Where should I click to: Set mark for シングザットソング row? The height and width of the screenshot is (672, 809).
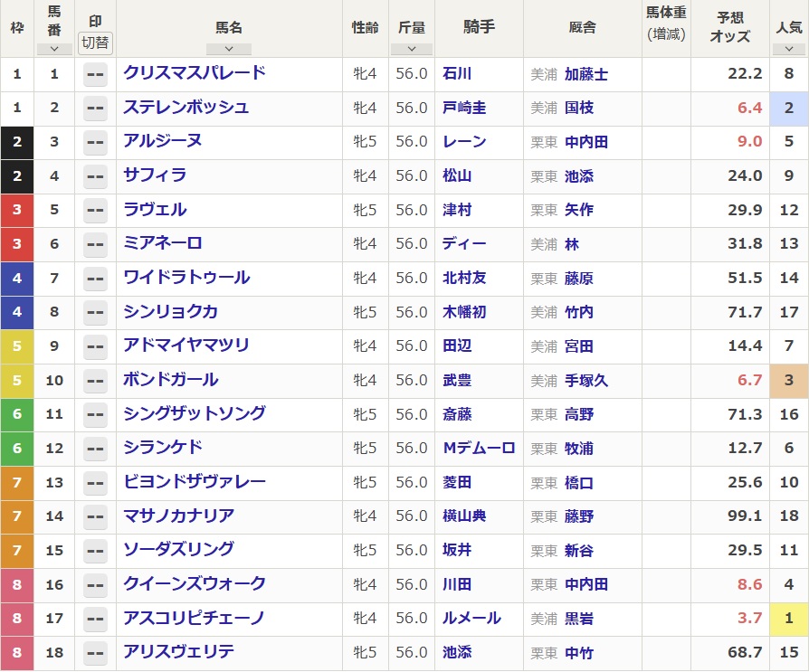click(x=95, y=414)
